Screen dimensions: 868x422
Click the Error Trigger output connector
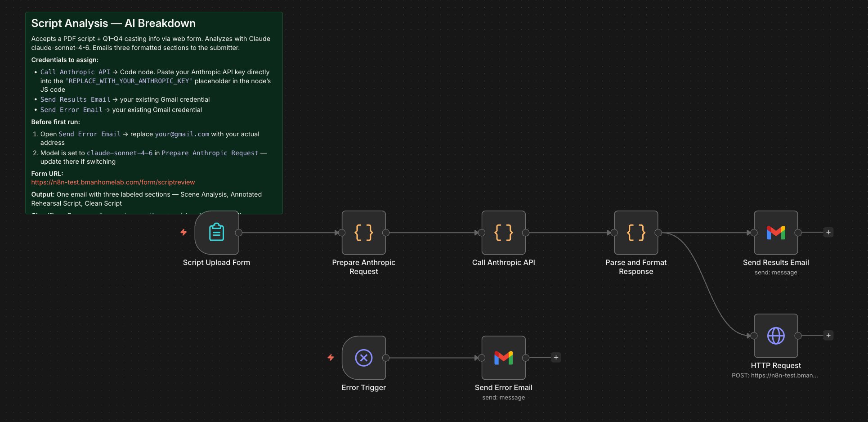(x=386, y=358)
